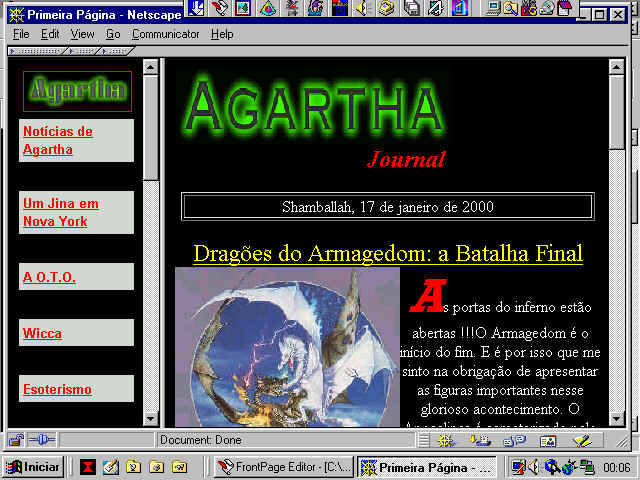Open the yellow telephone shortcut icon
The height and width of the screenshot is (480, 640).
387,7
